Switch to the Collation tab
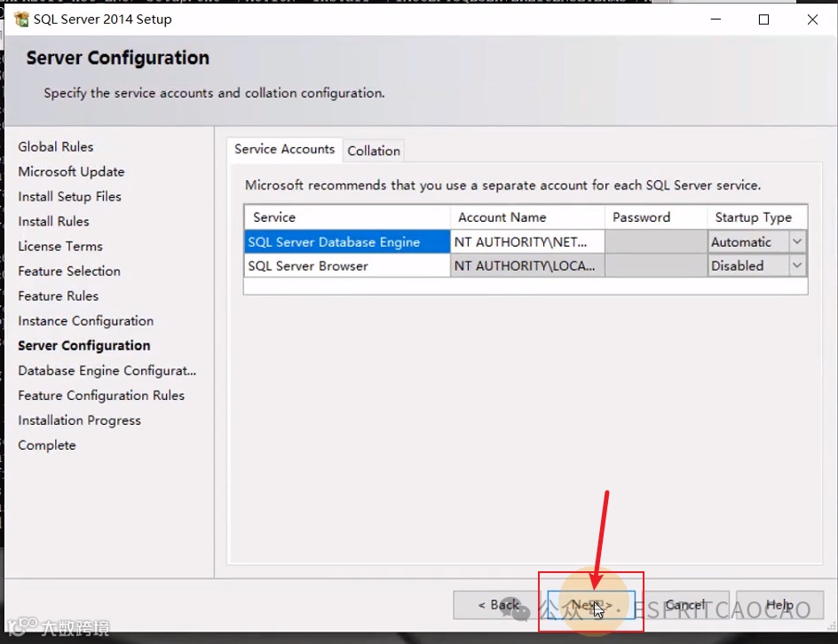The height and width of the screenshot is (644, 838). tap(374, 151)
